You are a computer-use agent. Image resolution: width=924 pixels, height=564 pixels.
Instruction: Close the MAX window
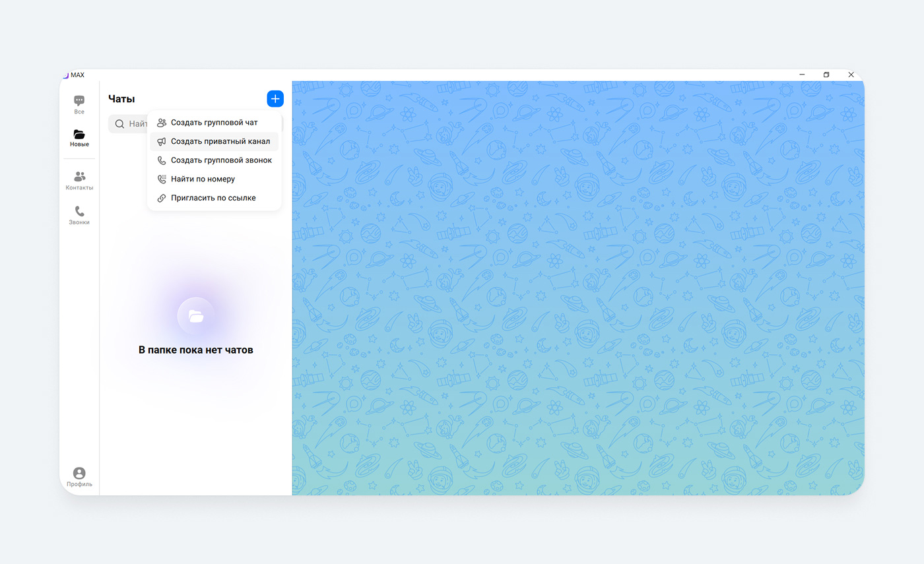click(x=851, y=75)
